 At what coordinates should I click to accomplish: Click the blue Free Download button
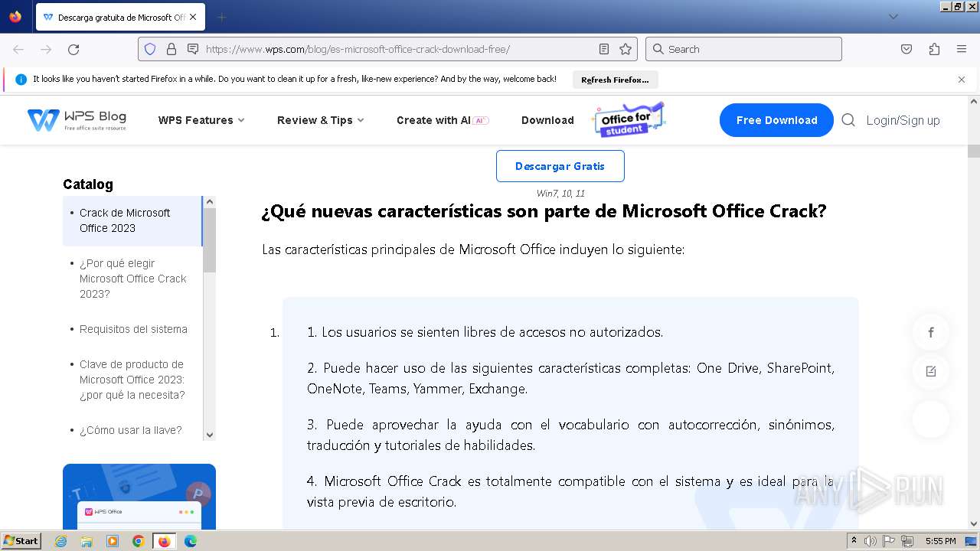click(x=776, y=120)
